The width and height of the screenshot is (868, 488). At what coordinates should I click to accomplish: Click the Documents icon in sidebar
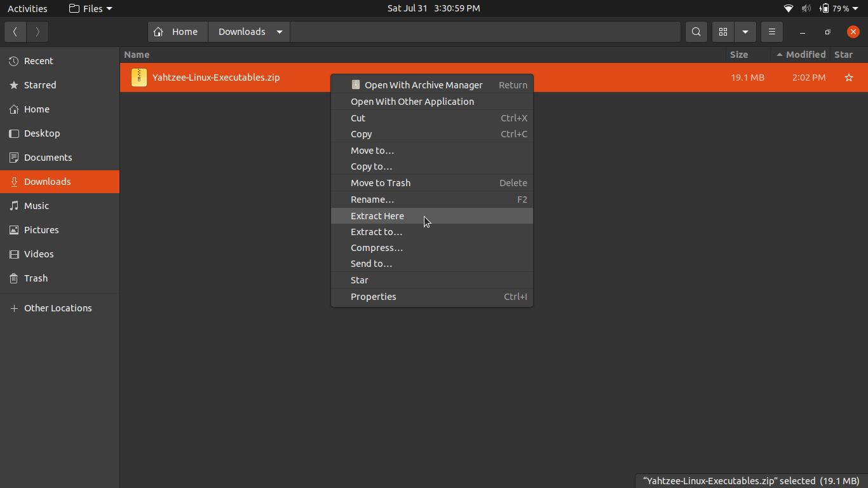point(14,158)
